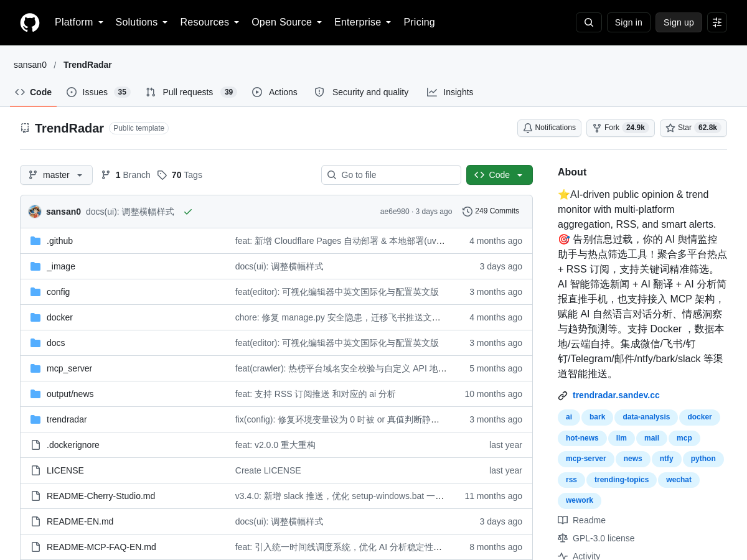The width and height of the screenshot is (747, 560).
Task: Click the Activity pulse icon
Action: 563,556
